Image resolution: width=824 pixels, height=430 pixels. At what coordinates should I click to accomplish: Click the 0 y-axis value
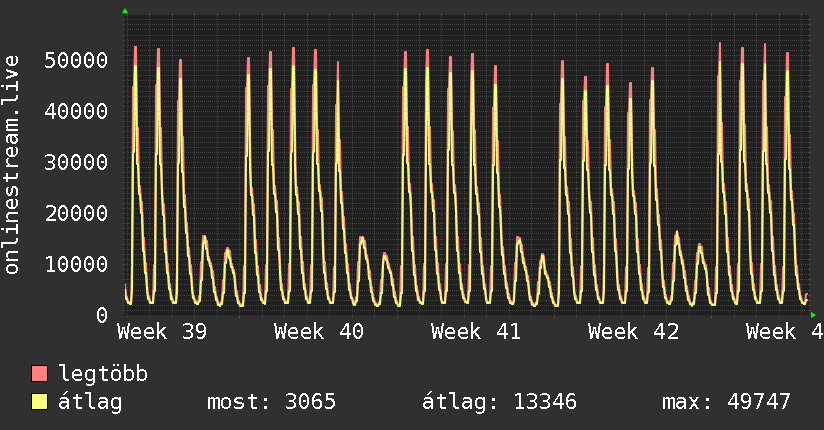(x=102, y=315)
